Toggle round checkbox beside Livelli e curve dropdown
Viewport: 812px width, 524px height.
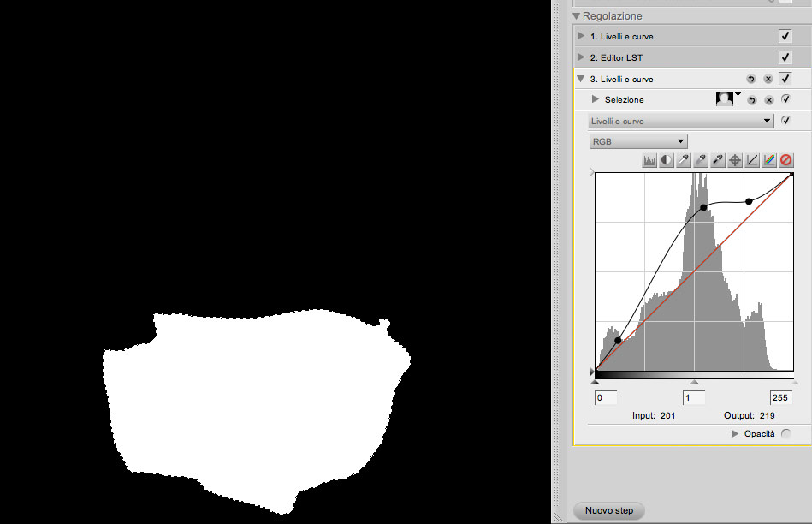coord(785,120)
